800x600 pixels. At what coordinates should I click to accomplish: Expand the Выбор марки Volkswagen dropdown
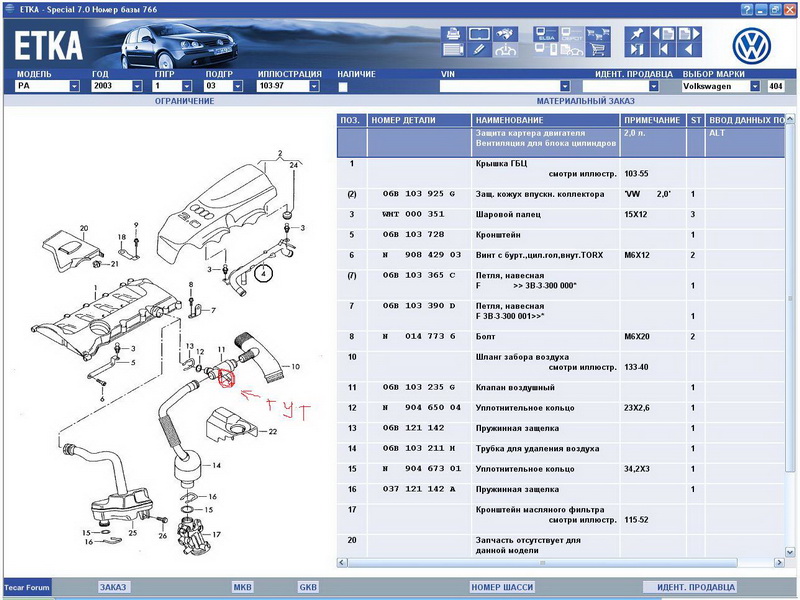tap(755, 86)
